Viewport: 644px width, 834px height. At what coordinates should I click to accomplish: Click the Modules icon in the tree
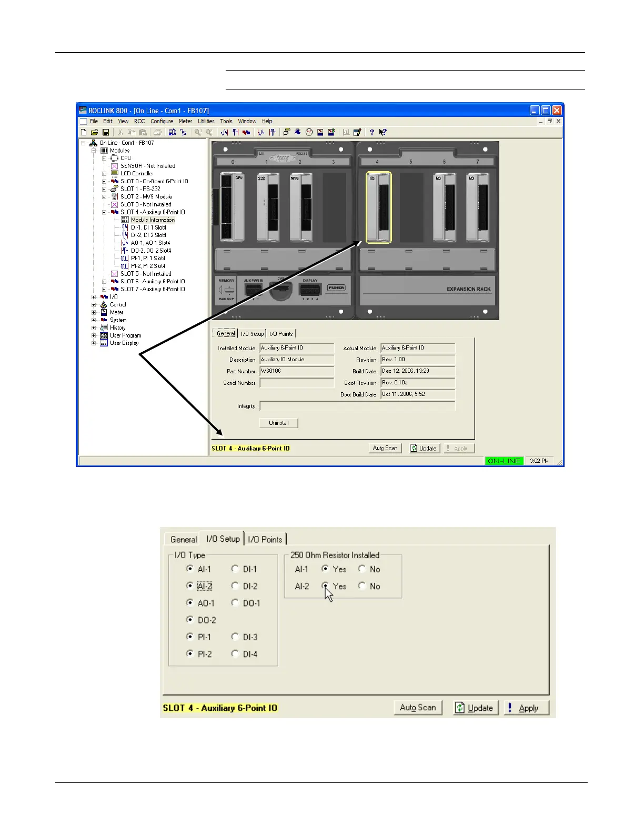click(x=104, y=151)
